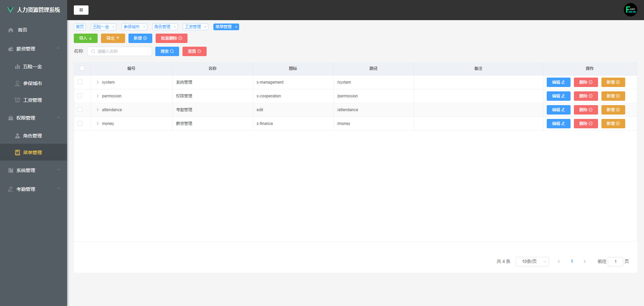The width and height of the screenshot is (644, 306).
Task: Expand the system tree row
Action: 98,82
